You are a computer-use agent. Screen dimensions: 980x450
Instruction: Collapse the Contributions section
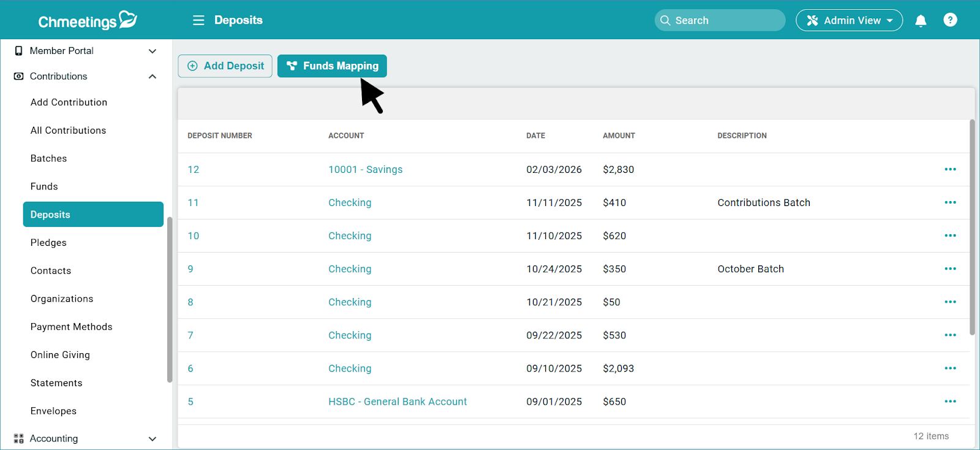tap(153, 77)
